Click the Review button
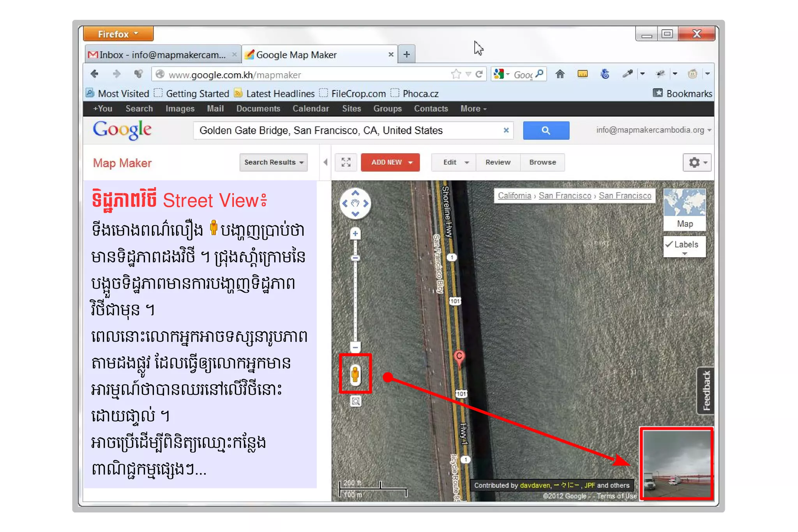Image resolution: width=798 pixels, height=532 pixels. point(498,162)
